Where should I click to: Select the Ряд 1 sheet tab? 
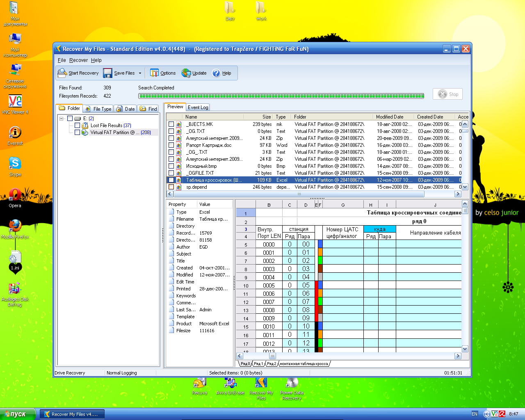(258, 364)
